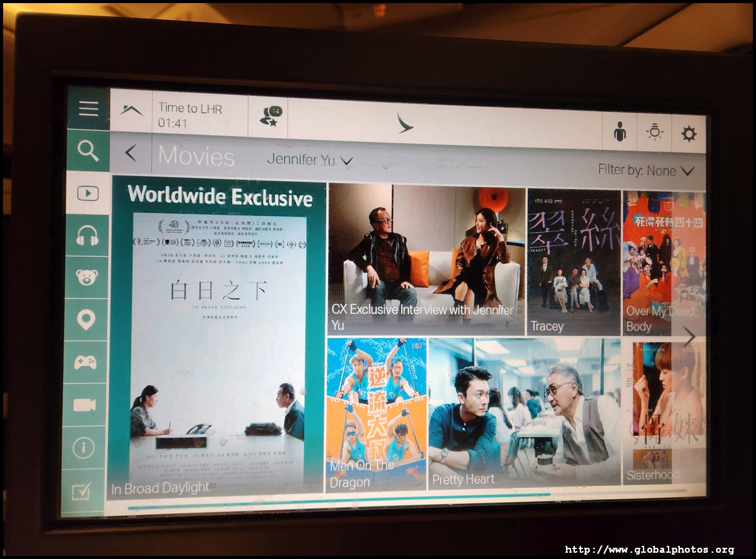Show next movies with right arrow
The width and height of the screenshot is (756, 559).
coord(689,337)
